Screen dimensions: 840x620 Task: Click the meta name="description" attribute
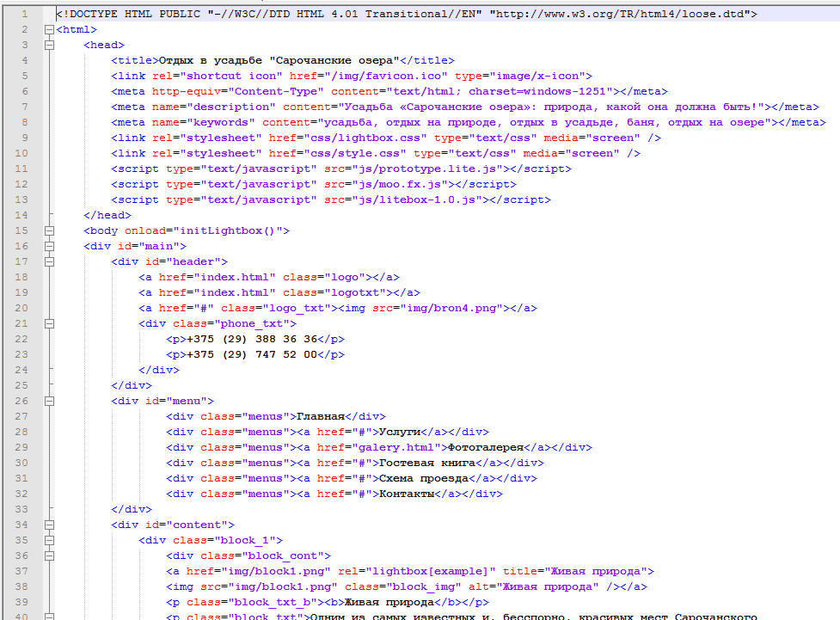click(214, 107)
